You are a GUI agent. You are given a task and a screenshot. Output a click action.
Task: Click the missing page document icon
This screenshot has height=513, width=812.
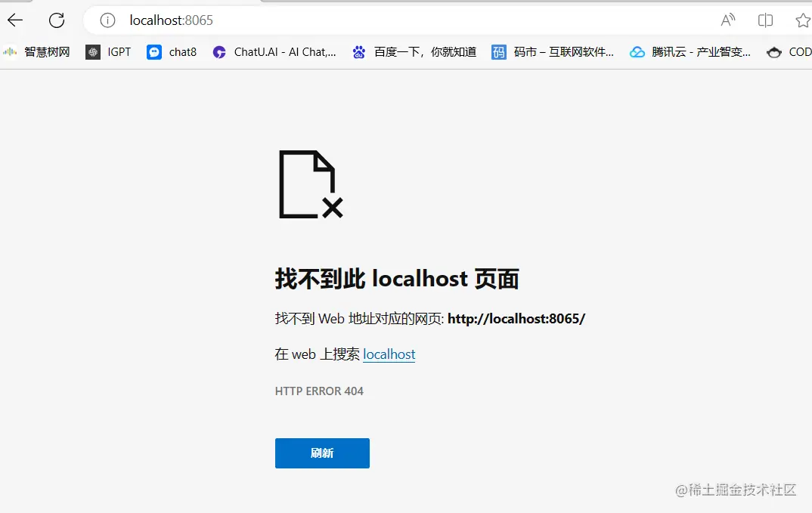tap(311, 184)
